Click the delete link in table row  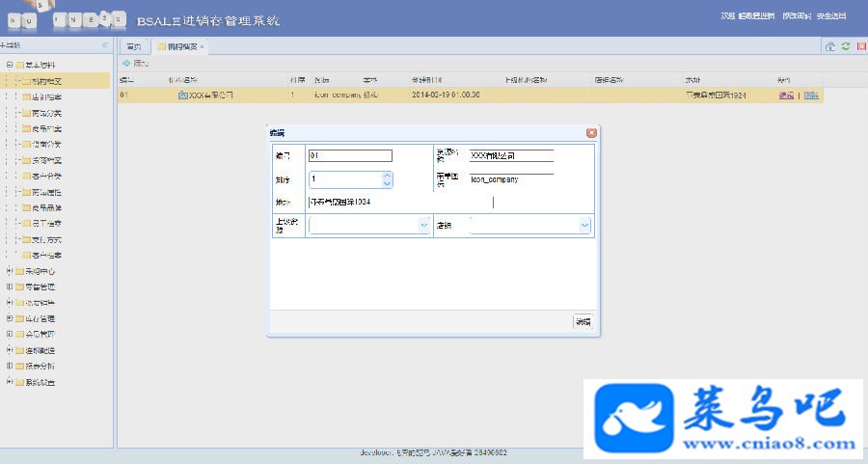point(810,96)
